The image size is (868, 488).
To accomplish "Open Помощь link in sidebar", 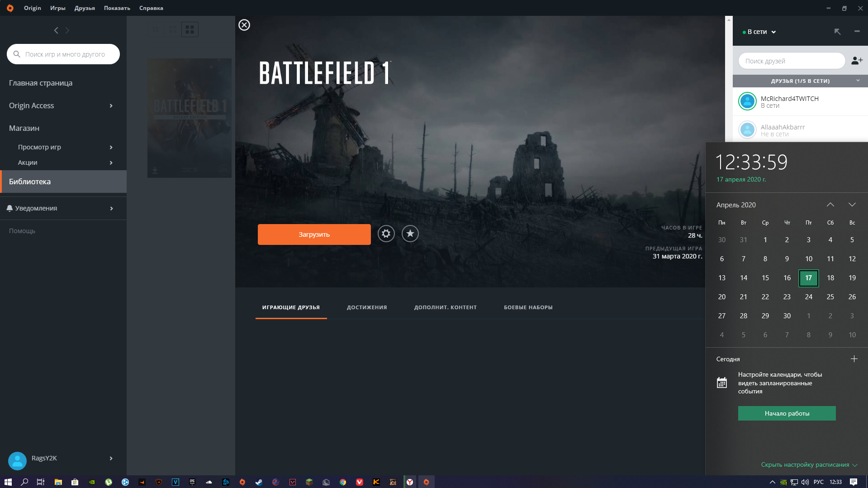I will coord(22,231).
